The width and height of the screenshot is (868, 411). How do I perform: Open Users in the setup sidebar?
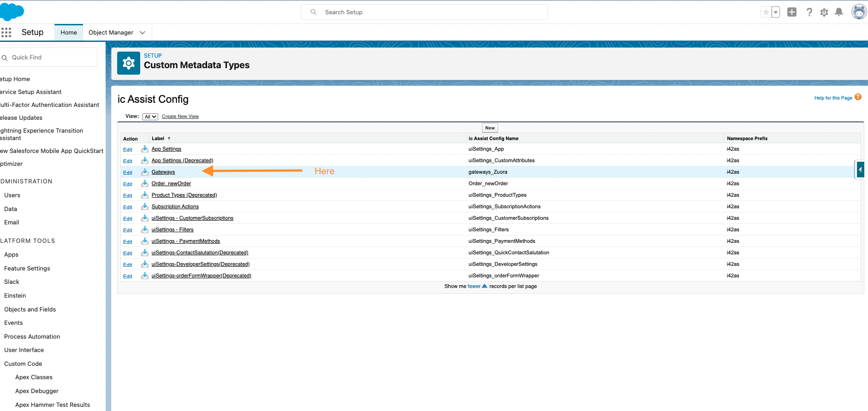[12, 195]
